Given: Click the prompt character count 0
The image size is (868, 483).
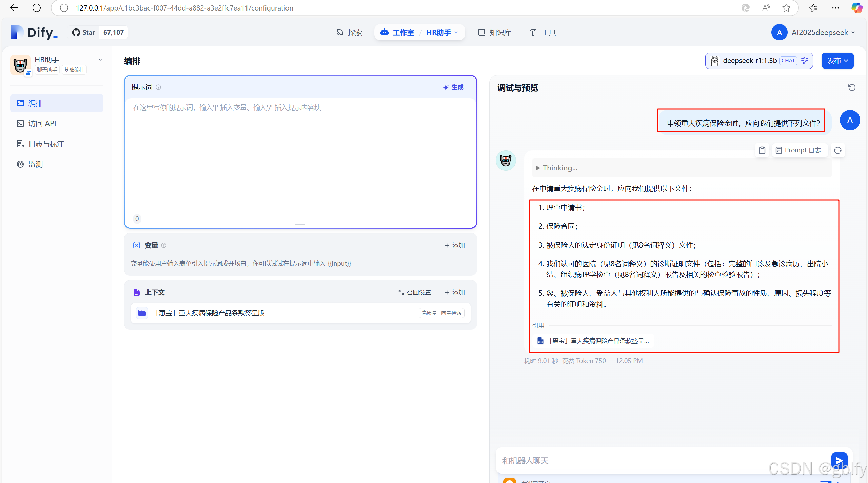Looking at the screenshot, I should [137, 219].
